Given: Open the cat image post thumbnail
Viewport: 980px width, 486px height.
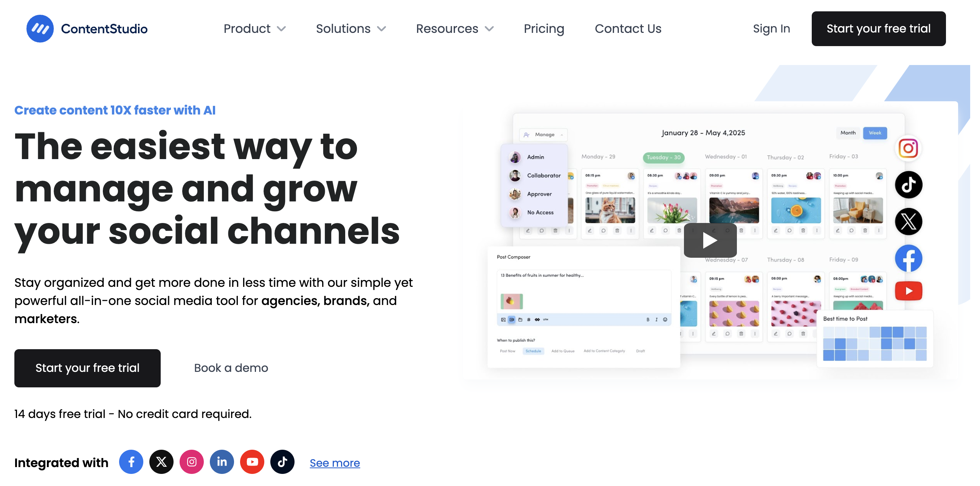Looking at the screenshot, I should coord(610,210).
